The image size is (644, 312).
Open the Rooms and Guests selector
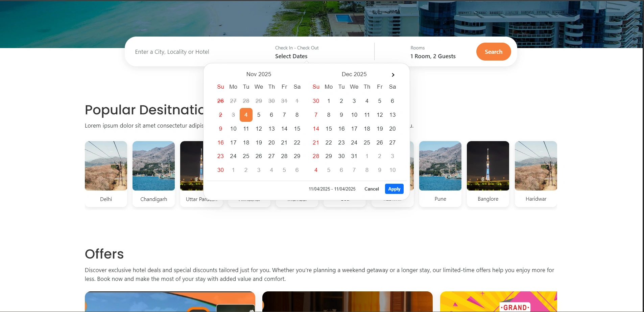pyautogui.click(x=433, y=52)
